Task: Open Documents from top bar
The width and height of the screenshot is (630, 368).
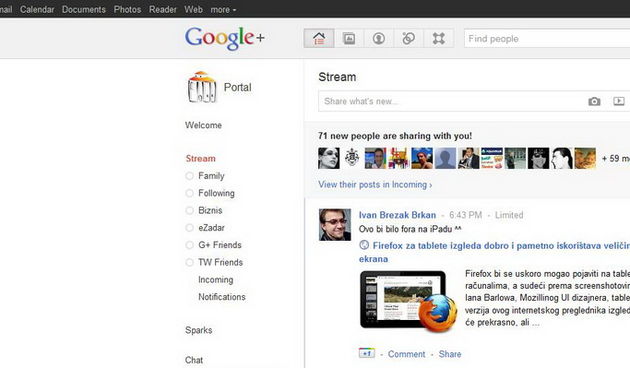Action: [x=84, y=9]
